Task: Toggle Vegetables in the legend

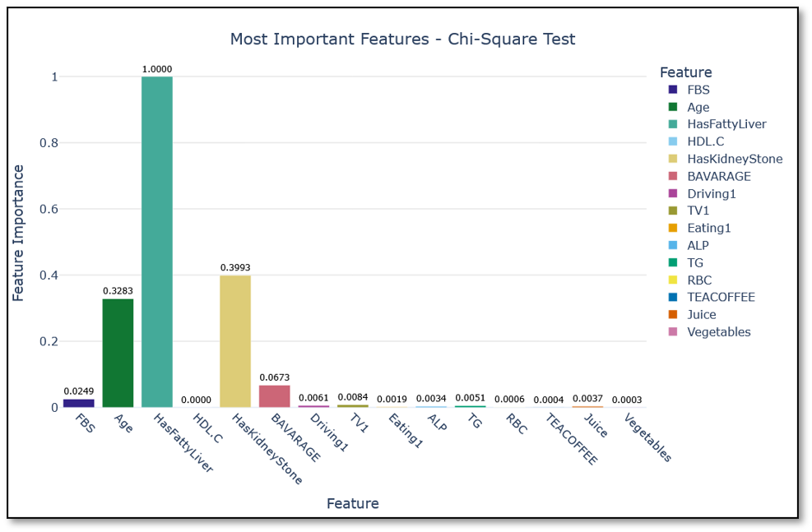Action: (x=718, y=332)
